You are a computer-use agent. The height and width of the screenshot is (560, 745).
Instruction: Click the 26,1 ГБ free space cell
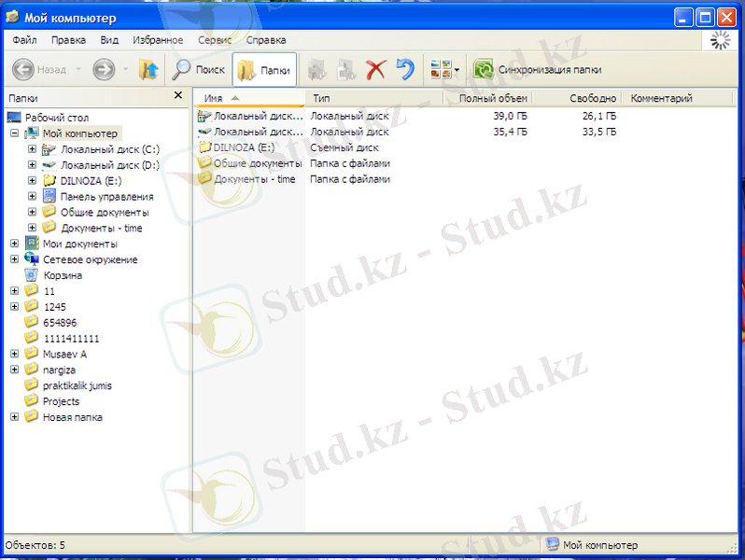(599, 116)
